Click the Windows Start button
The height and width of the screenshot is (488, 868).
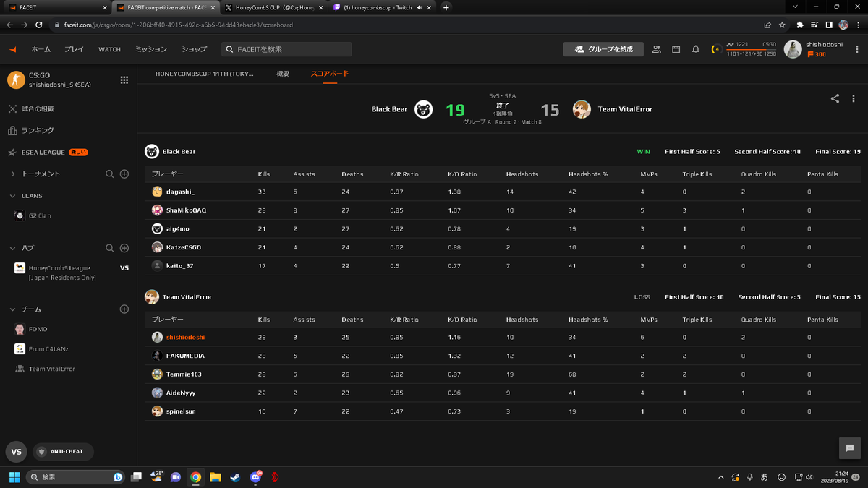click(x=14, y=477)
